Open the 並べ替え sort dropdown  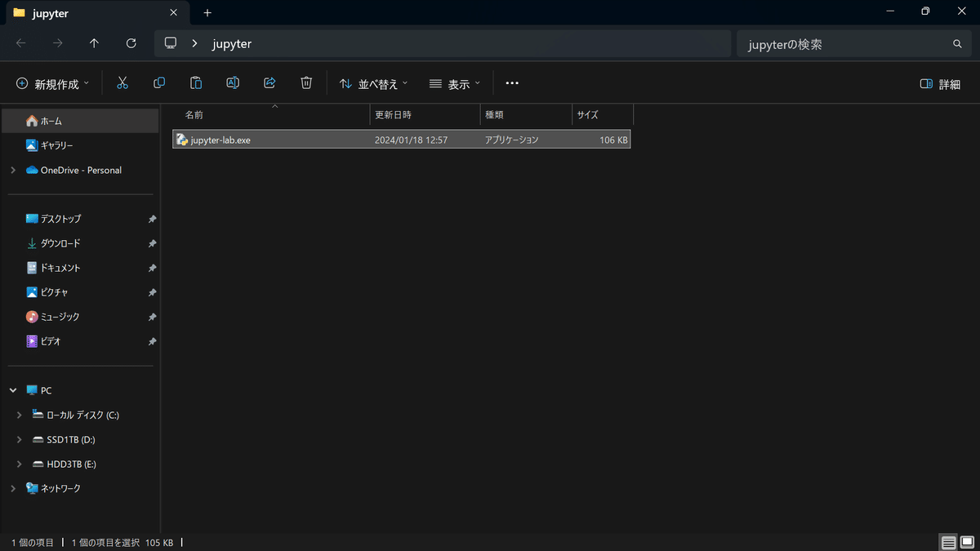(373, 84)
